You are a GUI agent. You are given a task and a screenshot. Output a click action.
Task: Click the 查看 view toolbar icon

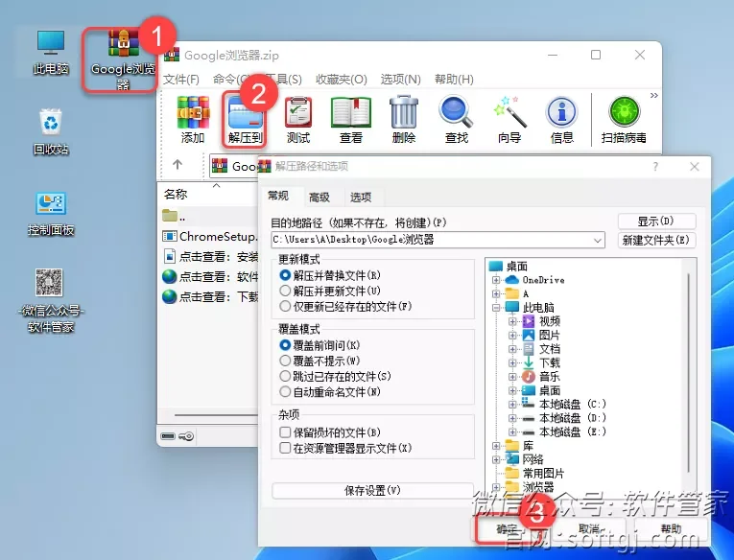351,120
